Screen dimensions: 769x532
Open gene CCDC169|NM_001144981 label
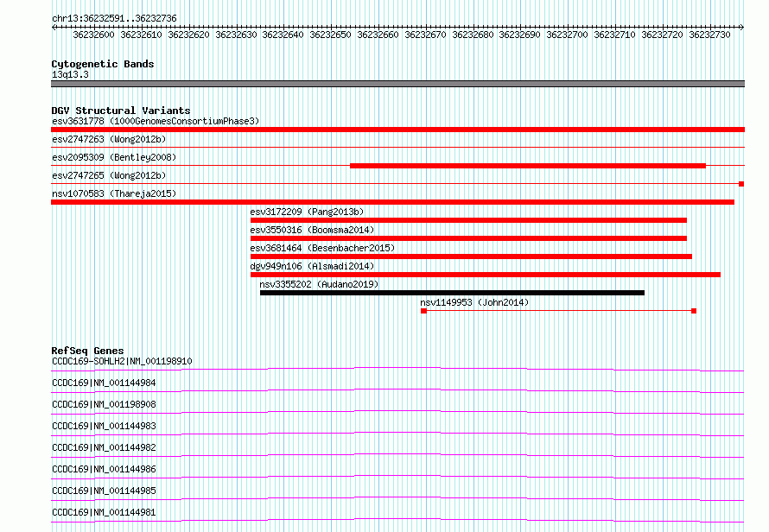tap(104, 512)
